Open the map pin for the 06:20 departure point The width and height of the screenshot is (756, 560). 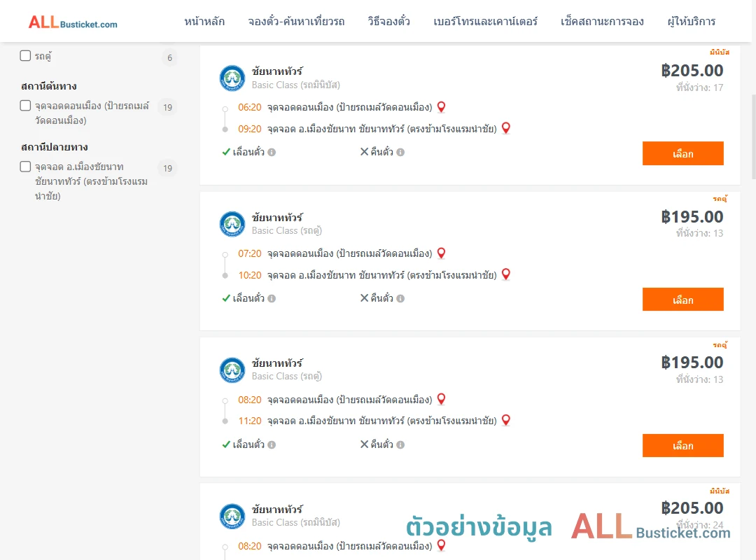click(x=441, y=107)
